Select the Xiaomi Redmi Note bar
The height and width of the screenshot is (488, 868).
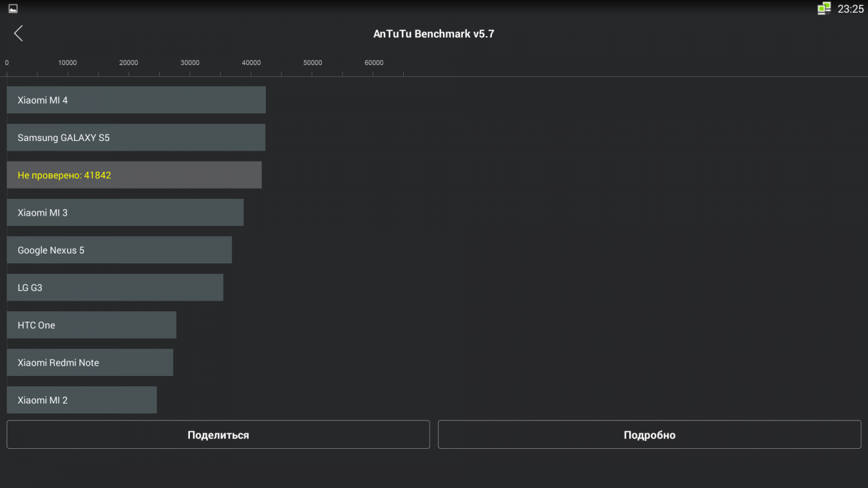point(90,363)
